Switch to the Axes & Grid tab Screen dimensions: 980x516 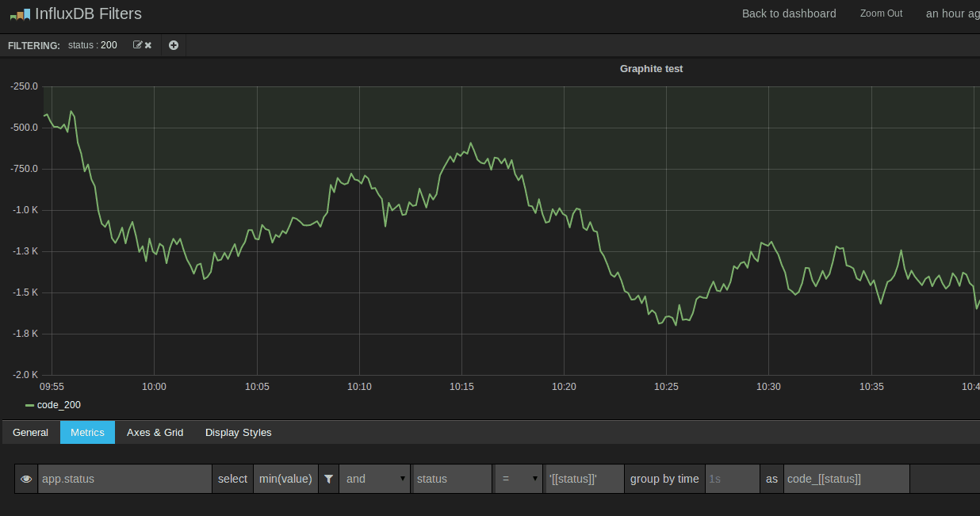(x=155, y=433)
